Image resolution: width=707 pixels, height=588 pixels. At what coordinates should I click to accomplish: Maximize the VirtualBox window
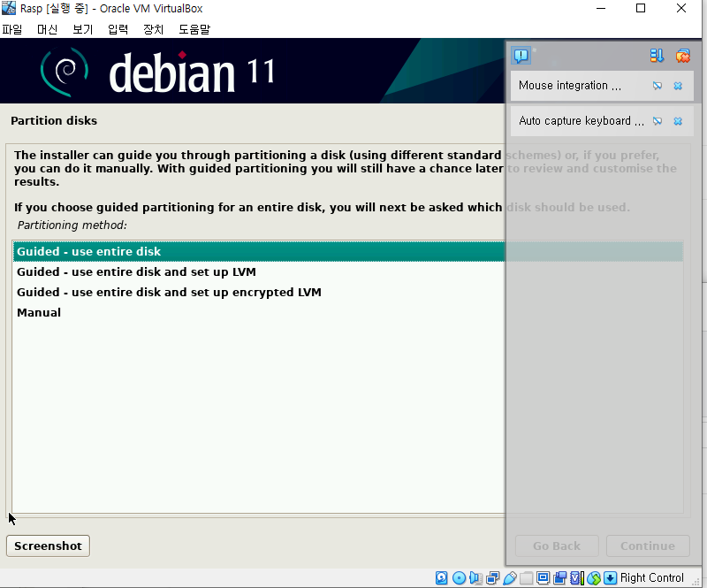click(641, 8)
